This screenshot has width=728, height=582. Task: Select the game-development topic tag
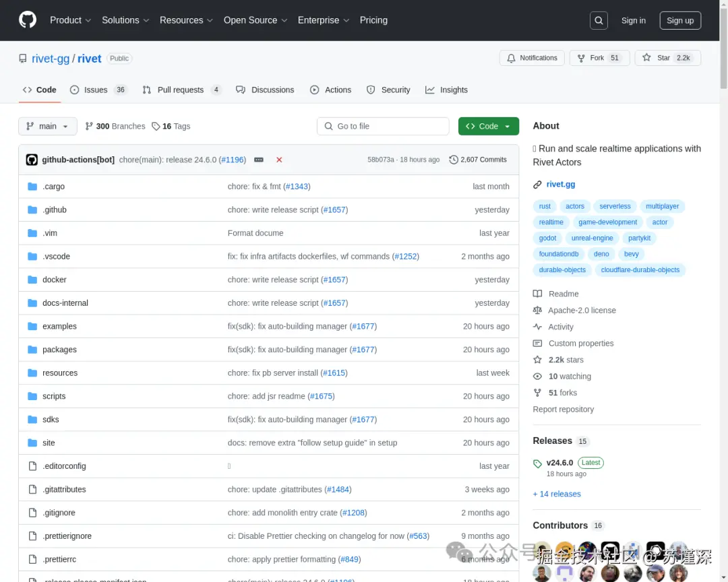tap(607, 222)
